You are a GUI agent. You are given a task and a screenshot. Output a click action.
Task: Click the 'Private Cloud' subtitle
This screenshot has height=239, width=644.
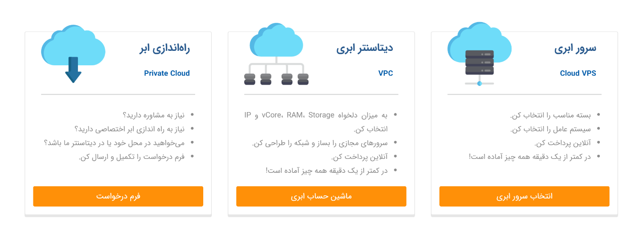167,73
